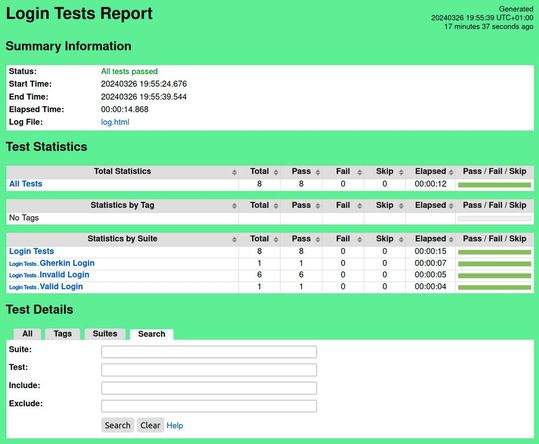Click the 'All tests passed' status text
The image size is (539, 444).
129,71
